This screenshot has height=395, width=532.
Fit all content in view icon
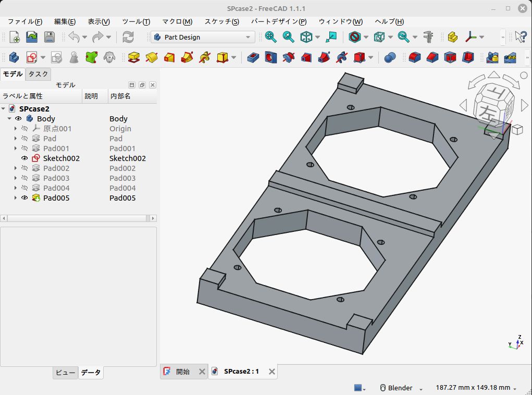click(x=271, y=37)
